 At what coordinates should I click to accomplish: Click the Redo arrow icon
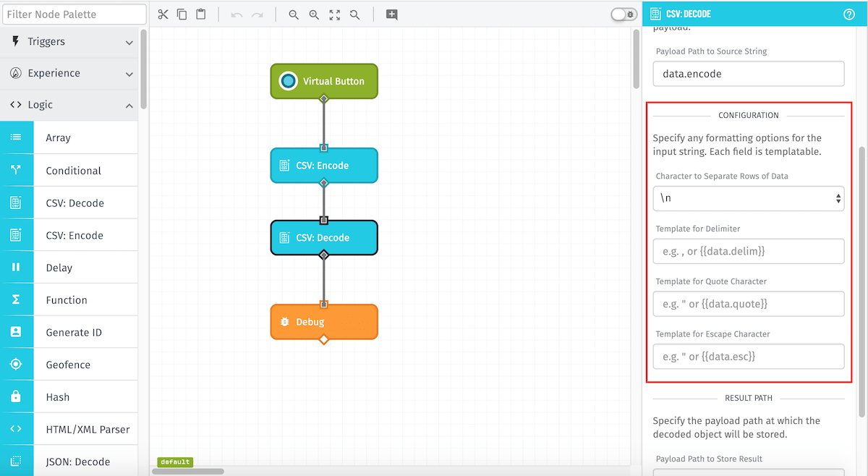click(x=257, y=14)
